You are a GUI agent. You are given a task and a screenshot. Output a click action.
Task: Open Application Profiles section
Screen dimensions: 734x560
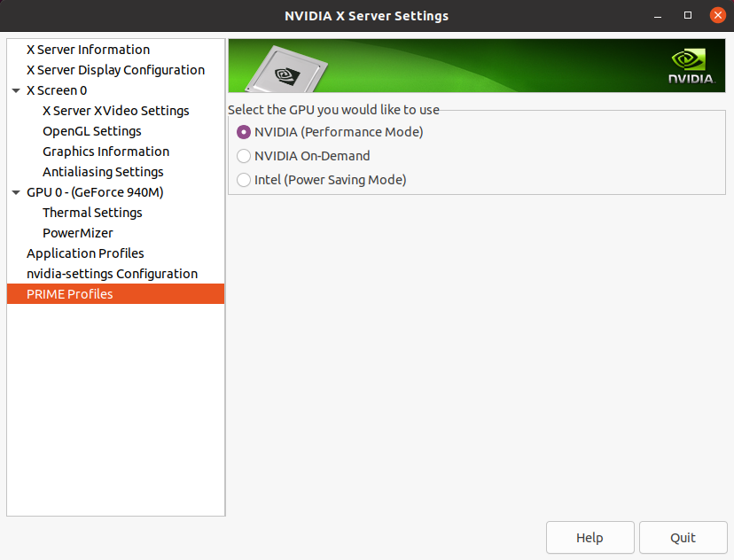point(85,253)
